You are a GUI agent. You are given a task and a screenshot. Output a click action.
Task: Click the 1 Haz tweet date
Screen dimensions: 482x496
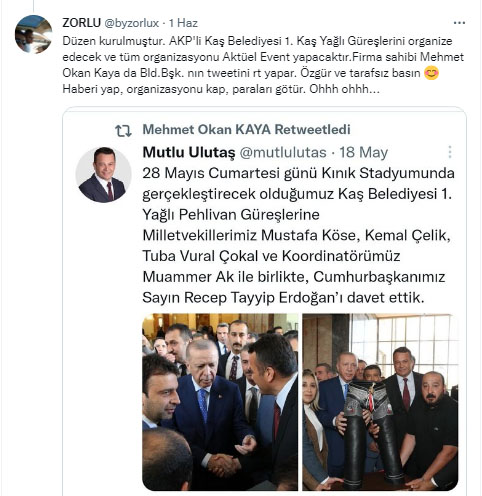183,23
